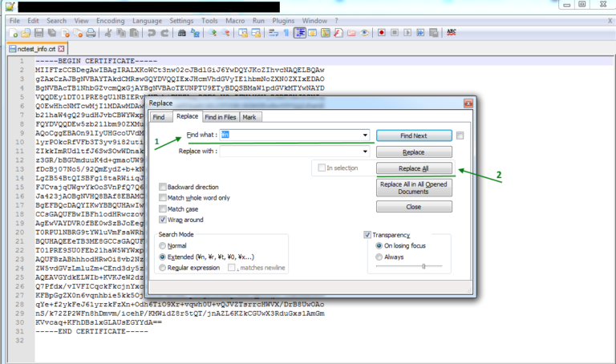
Task: Tick the Backward direction checkbox
Action: tap(163, 186)
